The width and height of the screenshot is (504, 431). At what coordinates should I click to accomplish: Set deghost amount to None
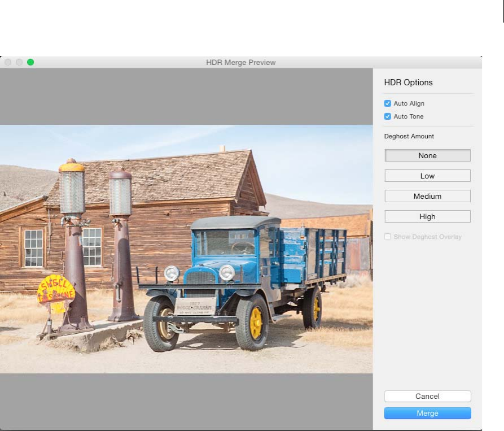[427, 155]
